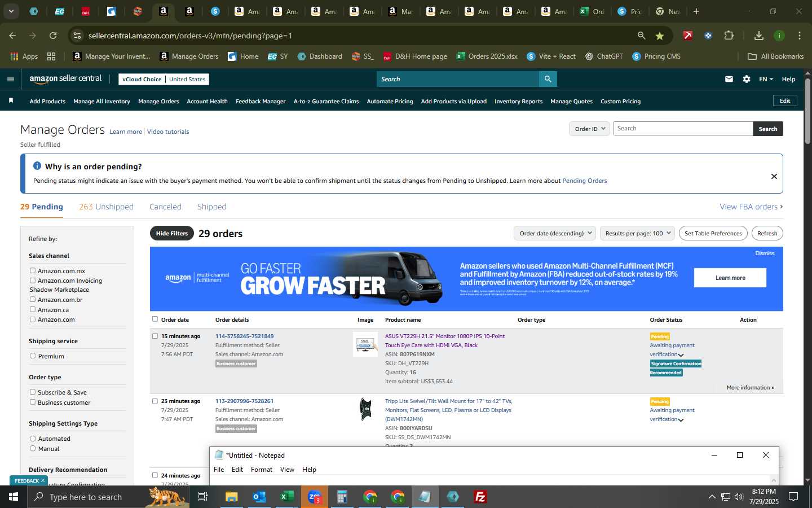The width and height of the screenshot is (812, 508).
Task: Click Learn more on the MCF banner
Action: (730, 278)
